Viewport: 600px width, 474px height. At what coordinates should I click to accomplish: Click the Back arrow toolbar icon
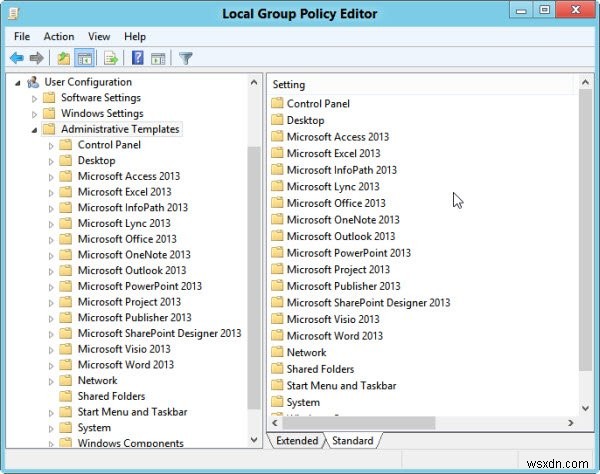(x=17, y=58)
